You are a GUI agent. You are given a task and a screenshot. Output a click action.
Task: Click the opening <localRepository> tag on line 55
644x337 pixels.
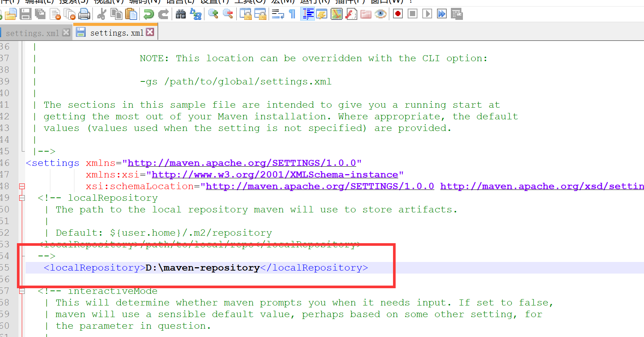tap(94, 268)
